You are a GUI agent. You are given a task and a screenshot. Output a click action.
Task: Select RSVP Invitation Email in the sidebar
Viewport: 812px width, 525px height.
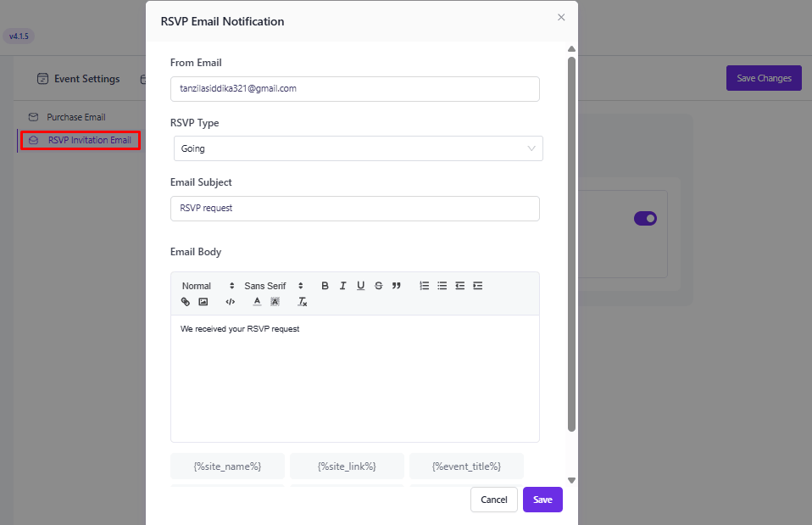(x=89, y=140)
